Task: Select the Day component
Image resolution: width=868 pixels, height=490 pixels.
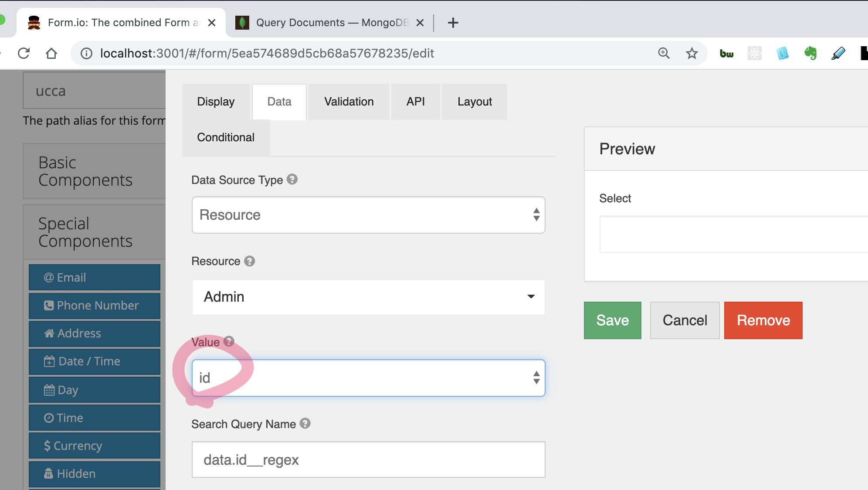Action: 94,390
